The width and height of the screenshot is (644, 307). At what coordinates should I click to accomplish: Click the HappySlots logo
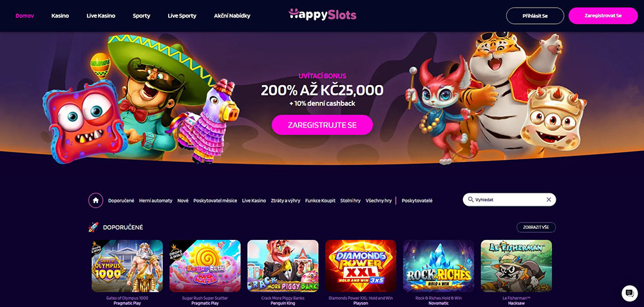(x=323, y=14)
